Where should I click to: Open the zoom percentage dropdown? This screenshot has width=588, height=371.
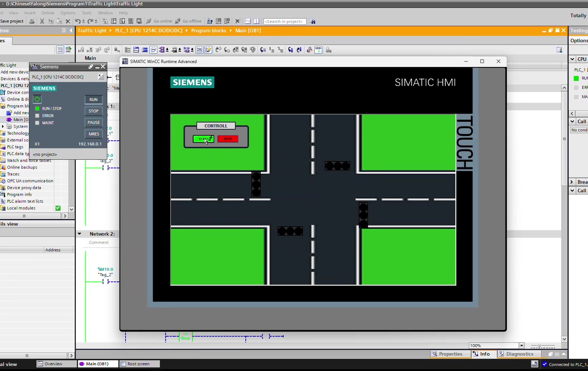[521, 346]
